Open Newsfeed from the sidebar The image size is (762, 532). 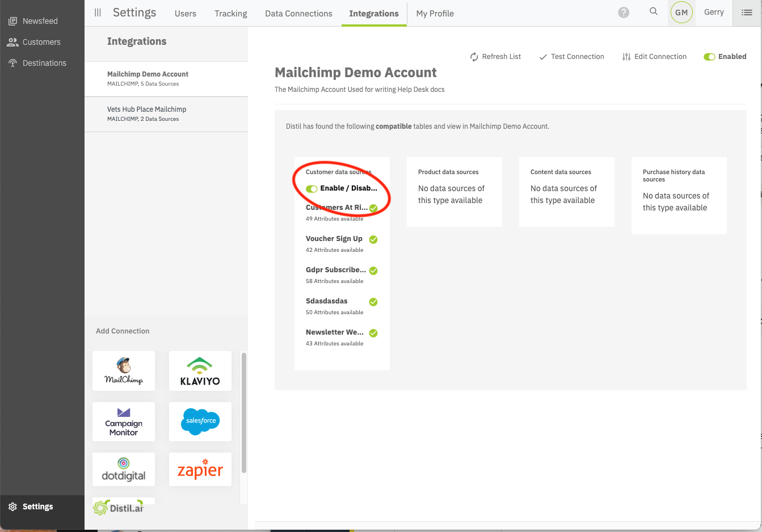(x=40, y=21)
